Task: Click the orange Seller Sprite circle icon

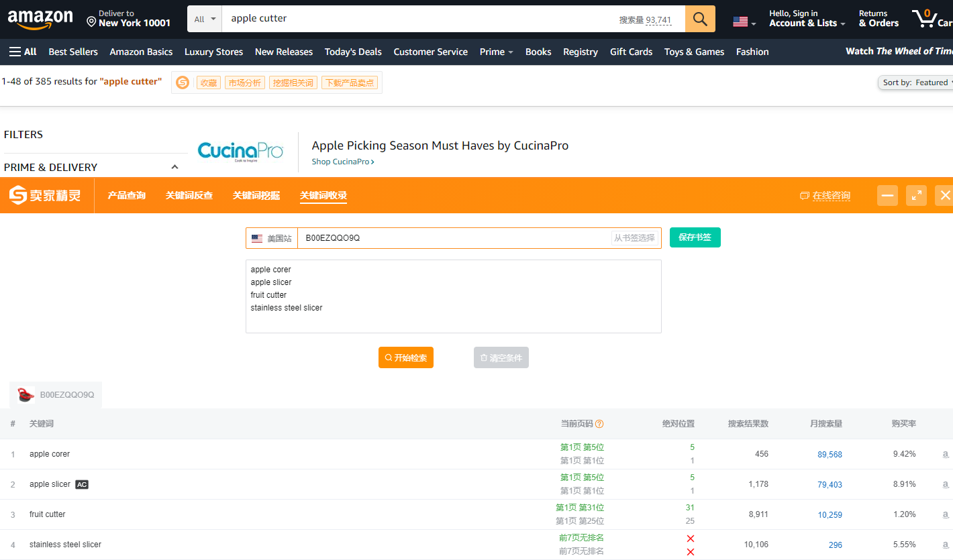Action: 183,82
